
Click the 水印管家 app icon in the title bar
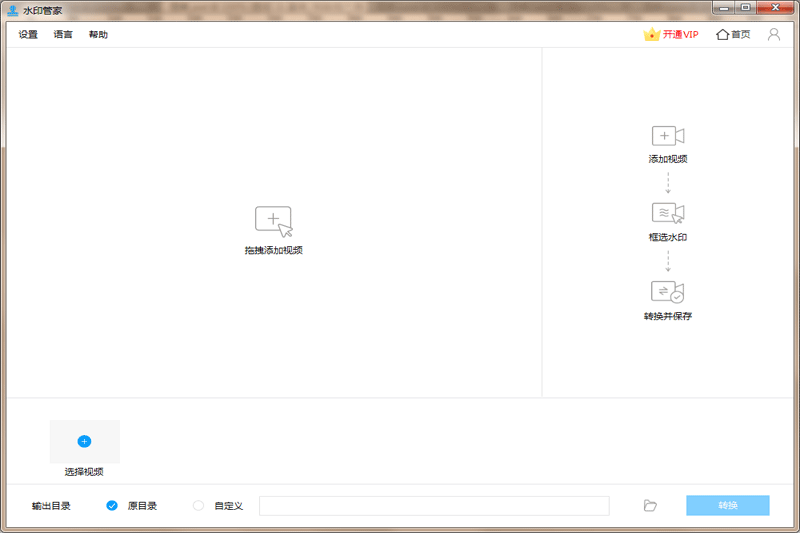pos(12,10)
